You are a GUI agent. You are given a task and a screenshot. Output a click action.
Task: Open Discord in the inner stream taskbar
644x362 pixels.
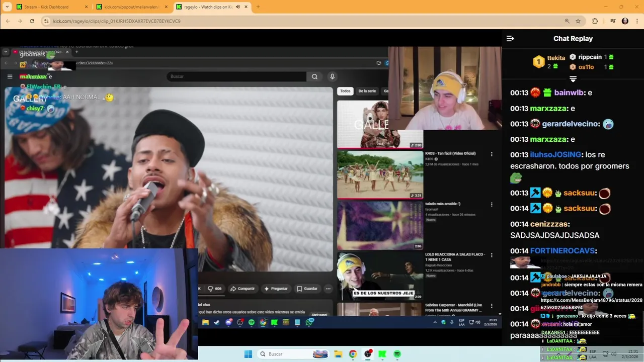click(x=228, y=322)
